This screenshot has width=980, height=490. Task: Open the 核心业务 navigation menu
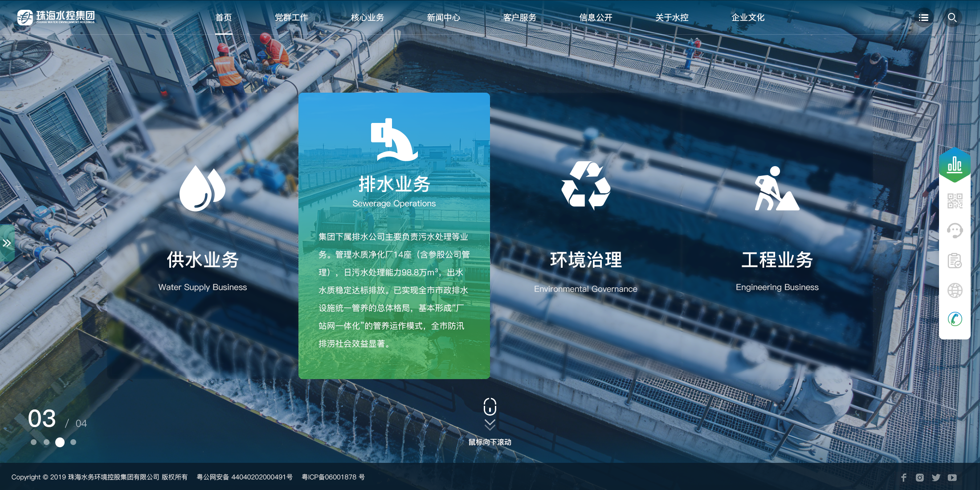tap(367, 17)
